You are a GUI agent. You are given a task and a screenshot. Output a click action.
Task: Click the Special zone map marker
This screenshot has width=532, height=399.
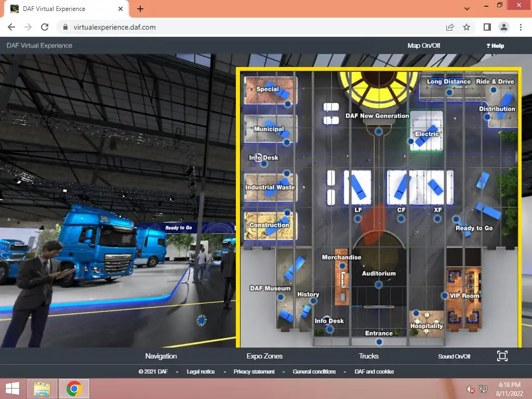click(x=287, y=104)
